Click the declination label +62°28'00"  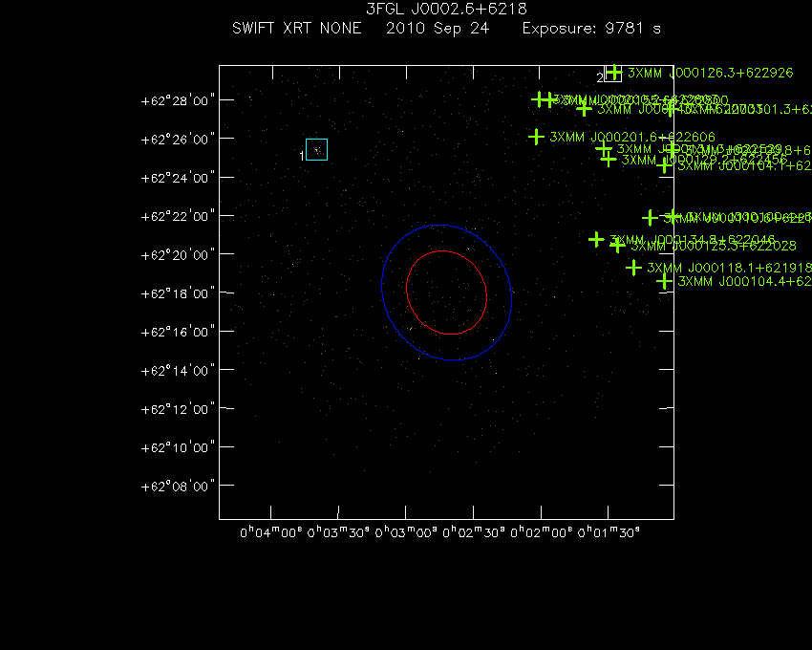coord(178,100)
